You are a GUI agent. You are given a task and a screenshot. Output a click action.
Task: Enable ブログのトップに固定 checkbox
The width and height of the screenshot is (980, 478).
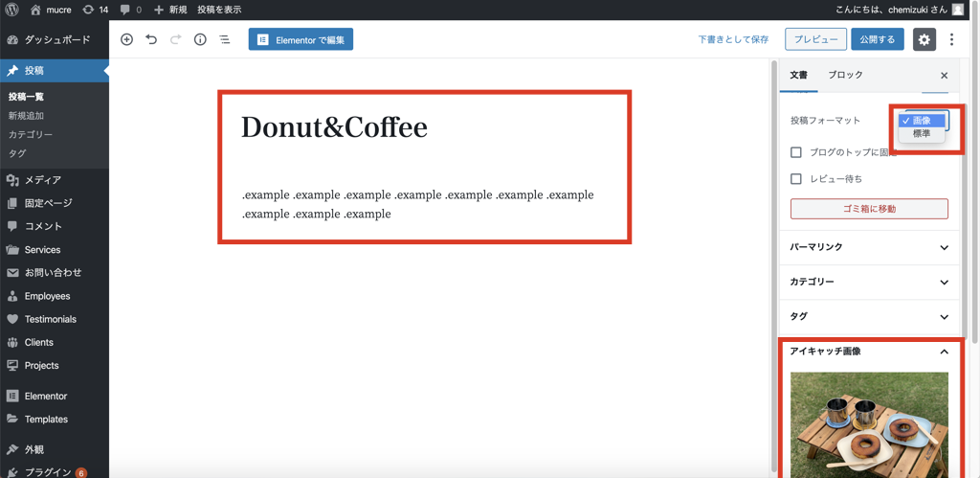click(796, 152)
